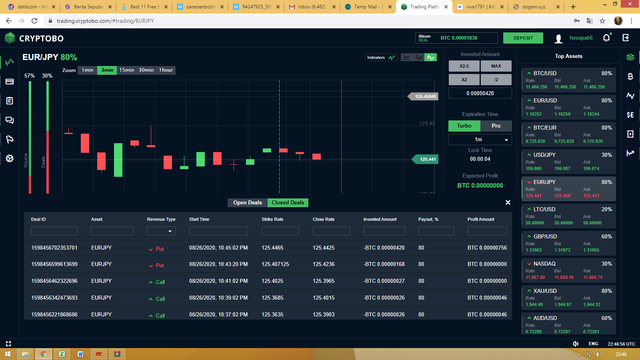Click the X2.5 amount multiplier button
640x360 pixels.
point(464,66)
